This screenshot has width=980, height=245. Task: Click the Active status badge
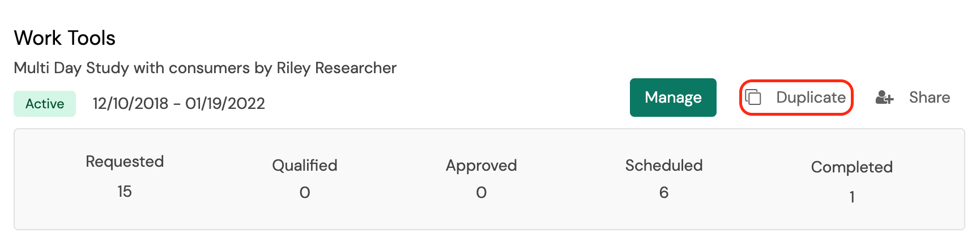[45, 104]
